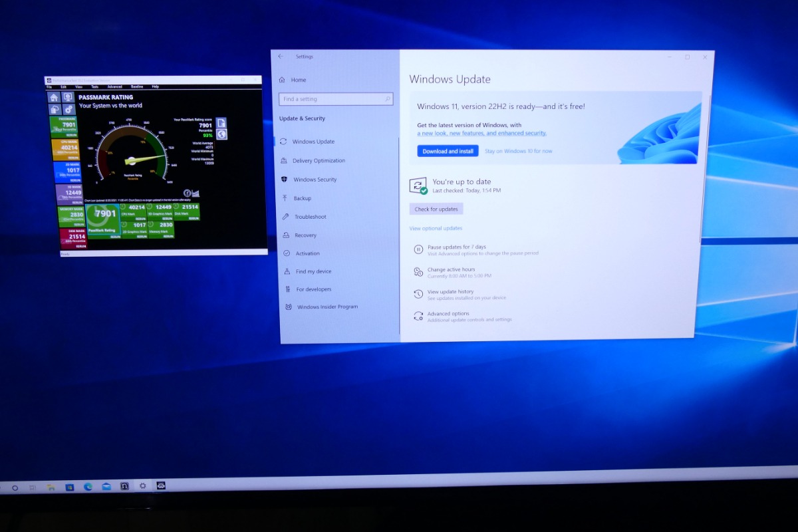Select 3D Mark purple tile in left column
Image resolution: width=798 pixels, height=532 pixels.
click(x=69, y=195)
